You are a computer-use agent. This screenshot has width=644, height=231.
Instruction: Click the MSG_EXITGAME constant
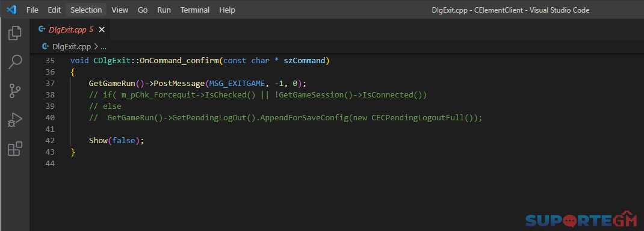point(237,83)
